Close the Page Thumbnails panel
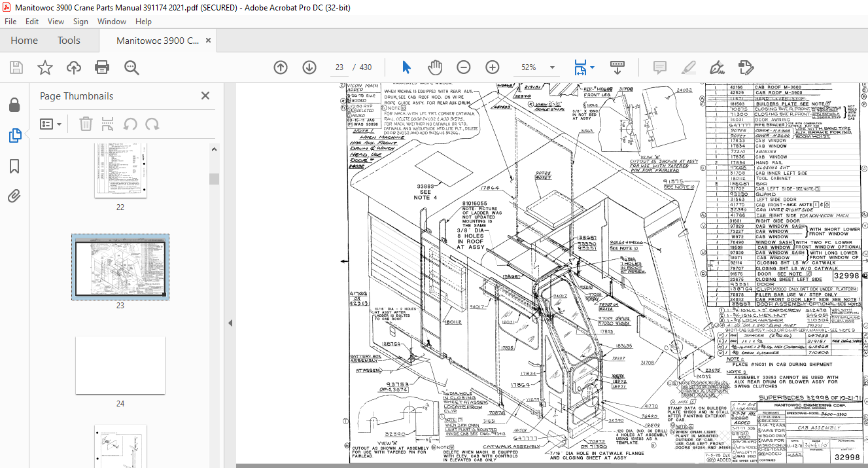This screenshot has width=868, height=468. 205,96
